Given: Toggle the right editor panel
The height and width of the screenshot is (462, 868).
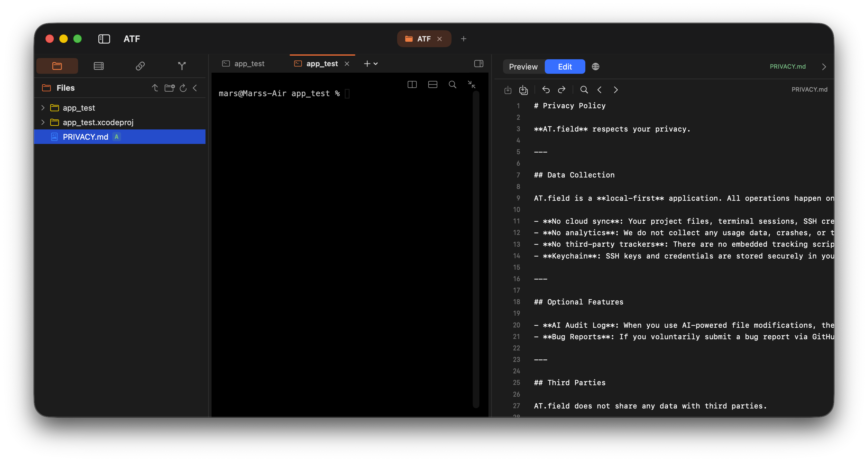Looking at the screenshot, I should 478,63.
